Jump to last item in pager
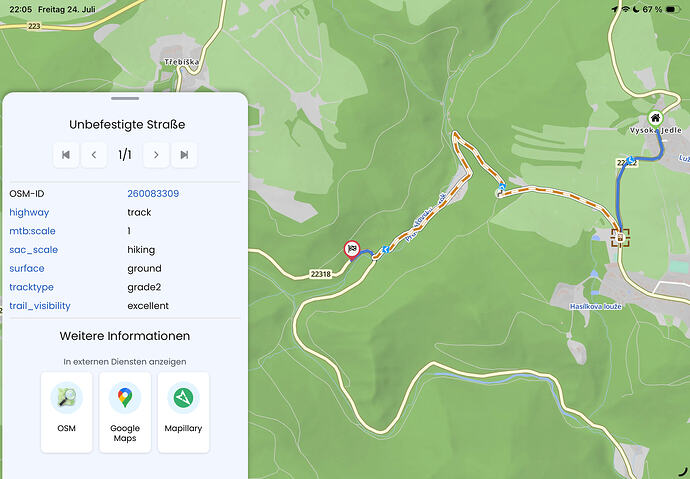The width and height of the screenshot is (690, 479). click(x=184, y=155)
